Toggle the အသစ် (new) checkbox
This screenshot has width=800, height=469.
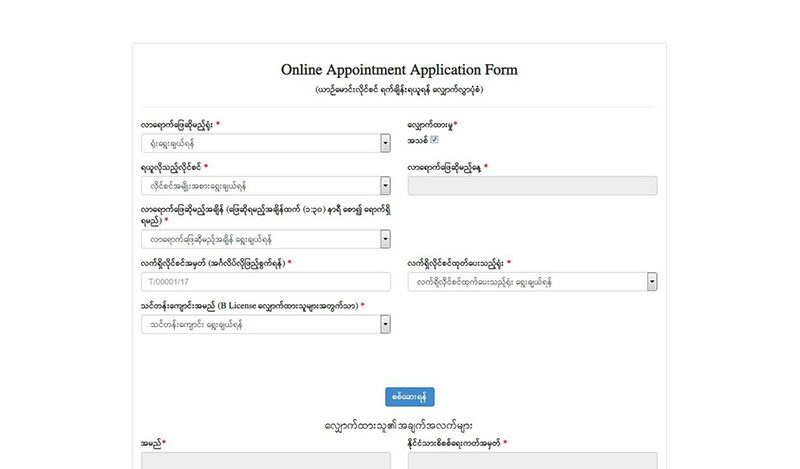pos(434,140)
